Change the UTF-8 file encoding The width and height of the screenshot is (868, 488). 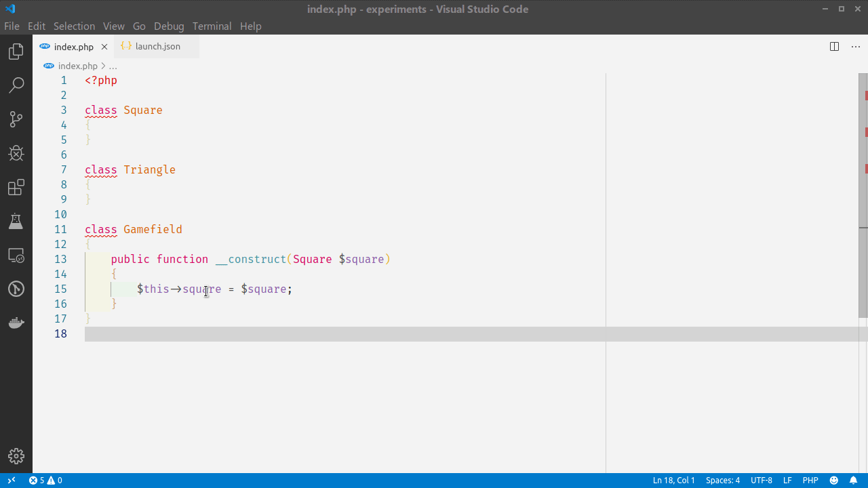click(761, 480)
